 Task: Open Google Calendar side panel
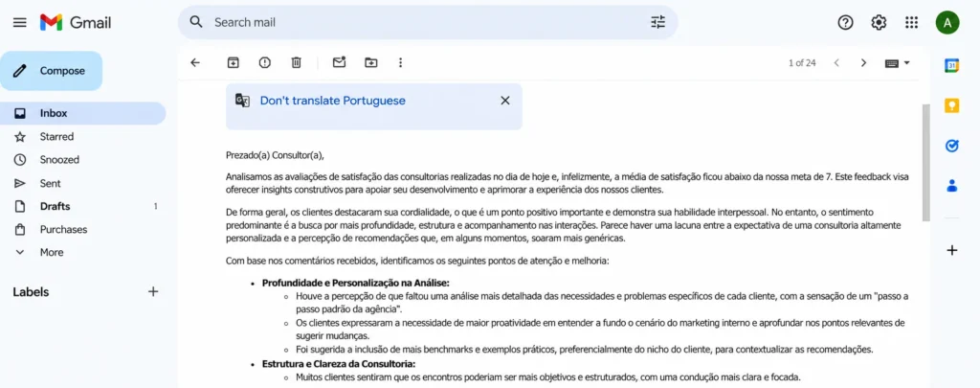coord(952,66)
